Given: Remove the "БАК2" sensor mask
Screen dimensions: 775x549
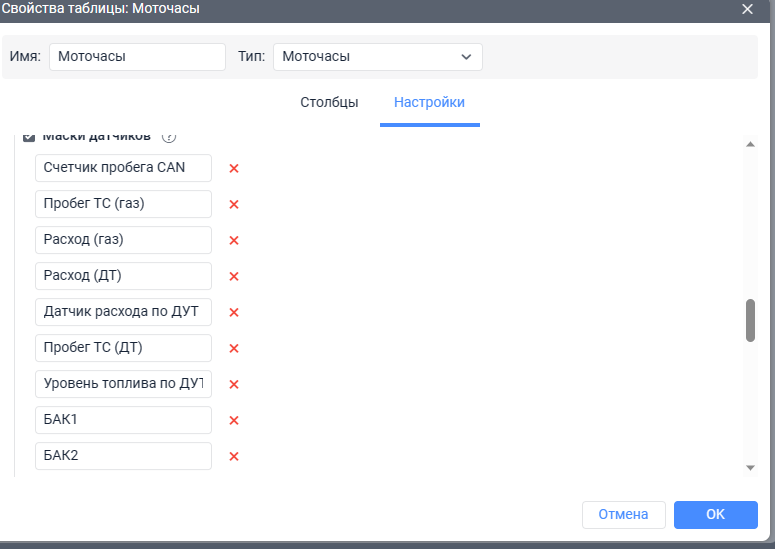Looking at the screenshot, I should pos(234,456).
